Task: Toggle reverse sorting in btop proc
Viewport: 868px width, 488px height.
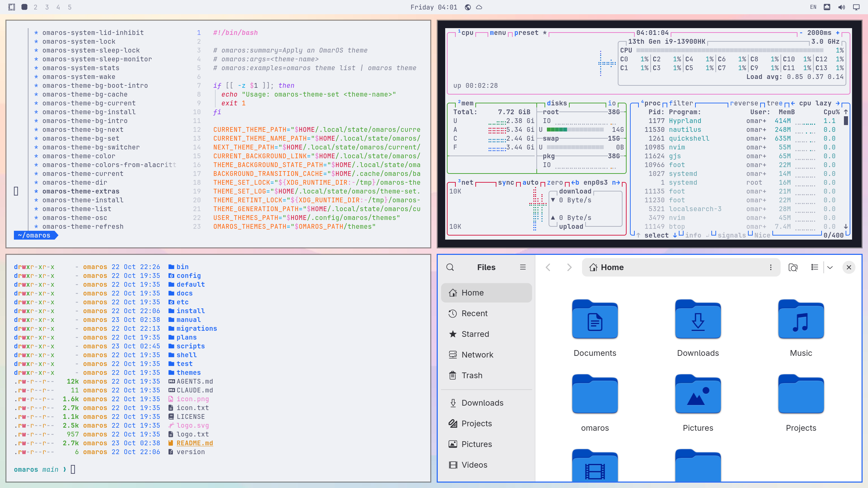Action: point(744,103)
